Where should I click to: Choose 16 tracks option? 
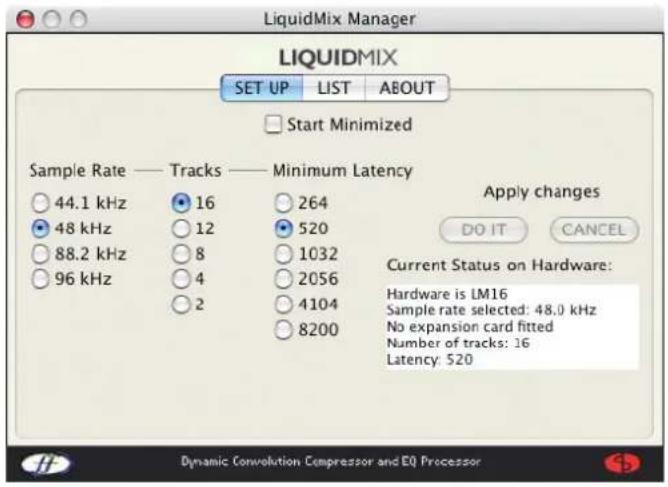point(181,203)
